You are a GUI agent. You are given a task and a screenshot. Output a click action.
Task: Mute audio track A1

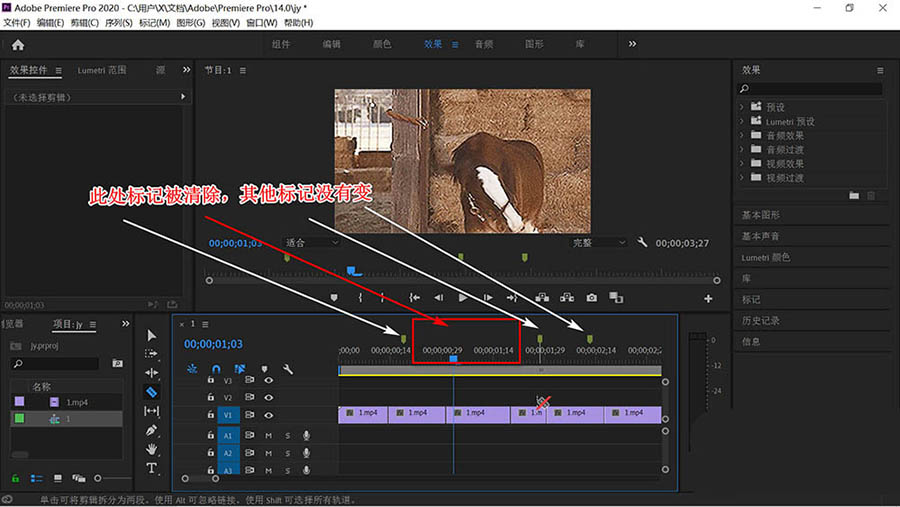[x=268, y=435]
